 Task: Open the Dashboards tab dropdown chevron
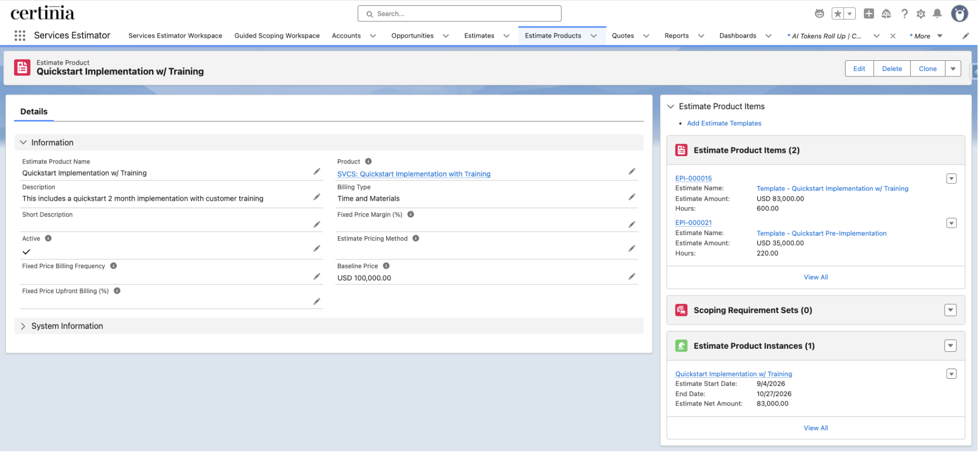[768, 36]
